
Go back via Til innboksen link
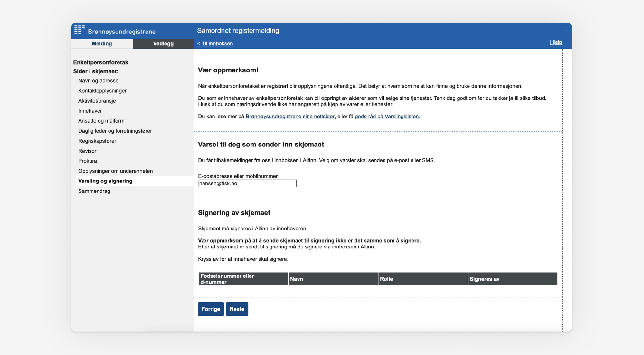(215, 44)
